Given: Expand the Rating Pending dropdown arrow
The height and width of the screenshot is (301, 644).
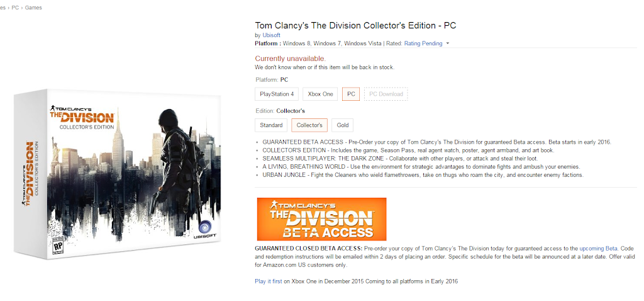Looking at the screenshot, I should click(448, 43).
